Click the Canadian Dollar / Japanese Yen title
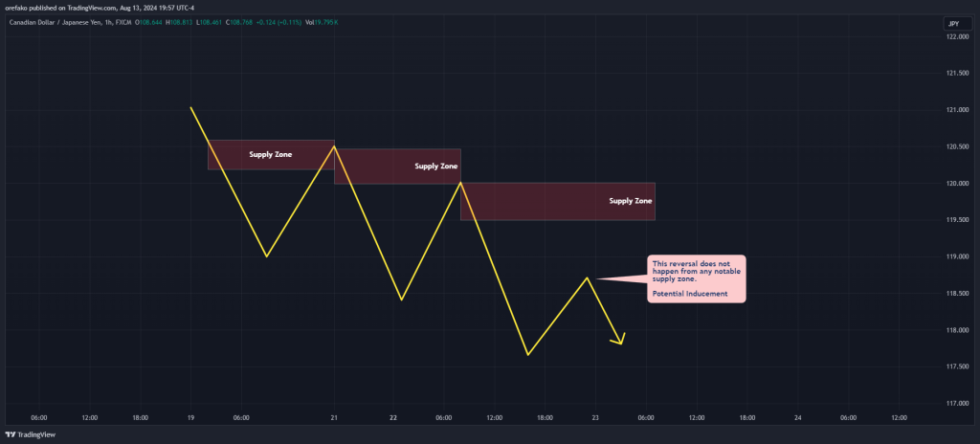 (50, 23)
